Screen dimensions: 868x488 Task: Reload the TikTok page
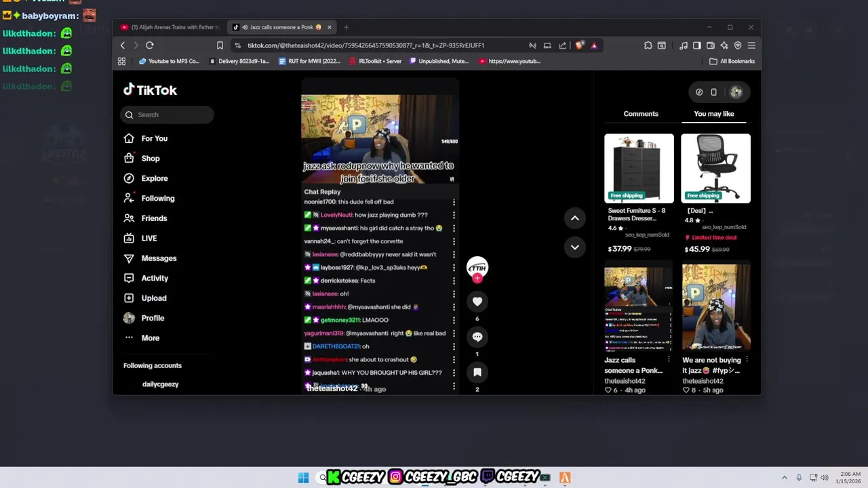click(150, 45)
